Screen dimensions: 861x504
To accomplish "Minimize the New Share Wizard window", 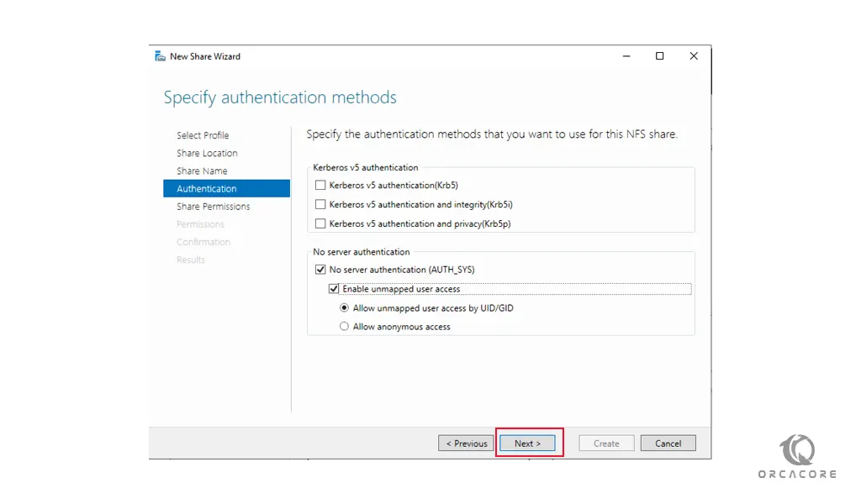I will [626, 56].
